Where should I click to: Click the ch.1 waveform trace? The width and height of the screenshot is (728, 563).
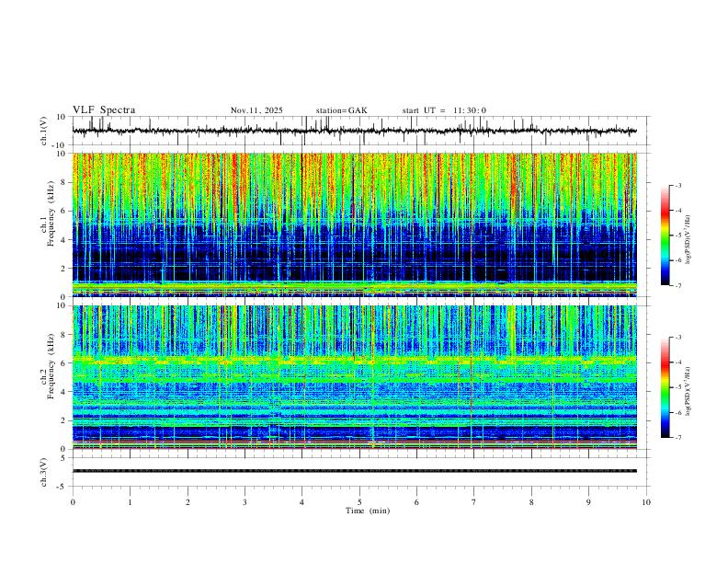click(354, 131)
